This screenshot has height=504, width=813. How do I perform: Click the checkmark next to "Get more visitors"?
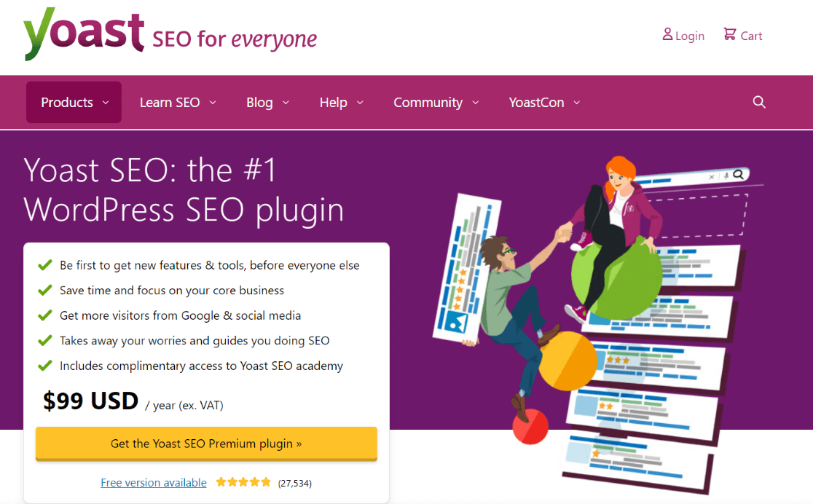[x=45, y=315]
